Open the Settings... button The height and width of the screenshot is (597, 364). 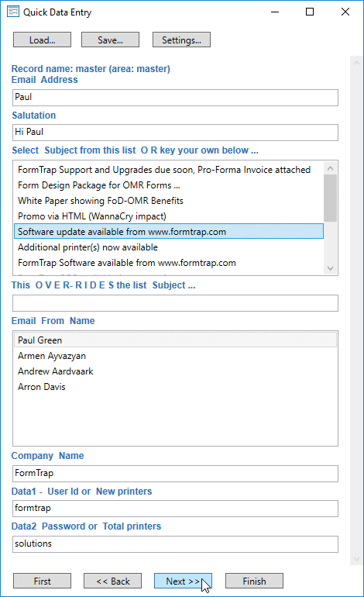[x=181, y=40]
